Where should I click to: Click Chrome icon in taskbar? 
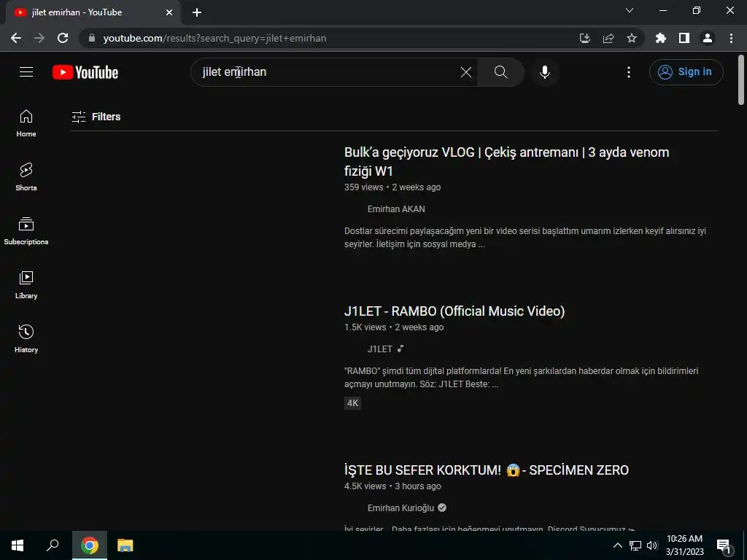(90, 545)
